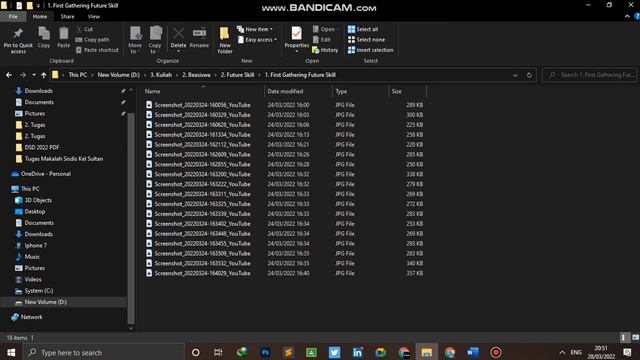The width and height of the screenshot is (640, 360).
Task: Click Copy path command
Action: tap(93, 40)
